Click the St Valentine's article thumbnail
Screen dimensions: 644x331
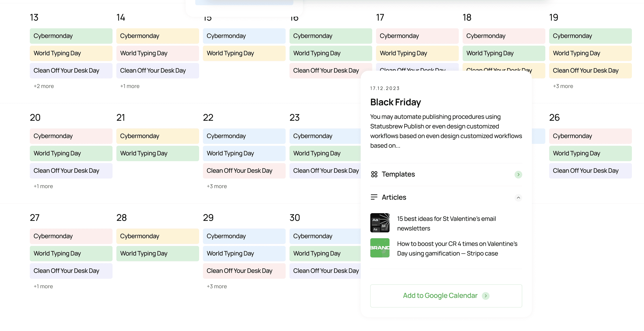(380, 223)
